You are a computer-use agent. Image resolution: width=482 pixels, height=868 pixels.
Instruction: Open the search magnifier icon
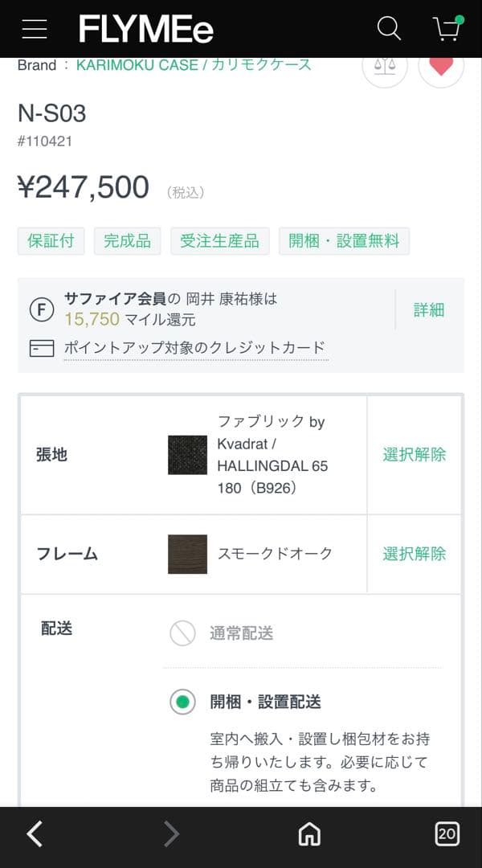[389, 29]
